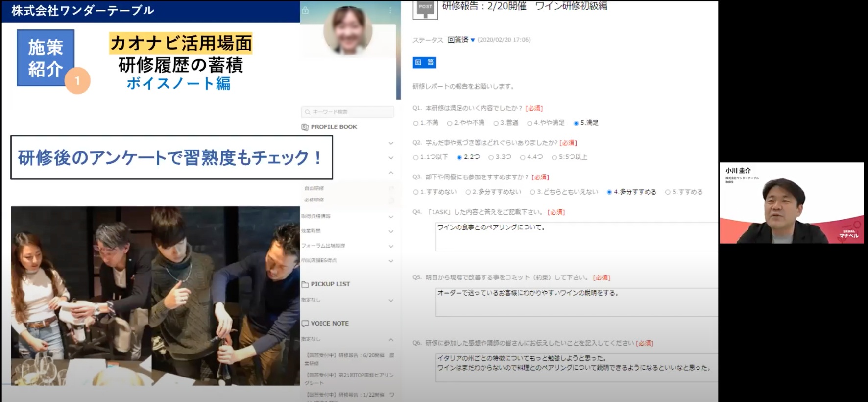
Task: Click the small circle icon beside 必修研修
Action: click(x=391, y=200)
